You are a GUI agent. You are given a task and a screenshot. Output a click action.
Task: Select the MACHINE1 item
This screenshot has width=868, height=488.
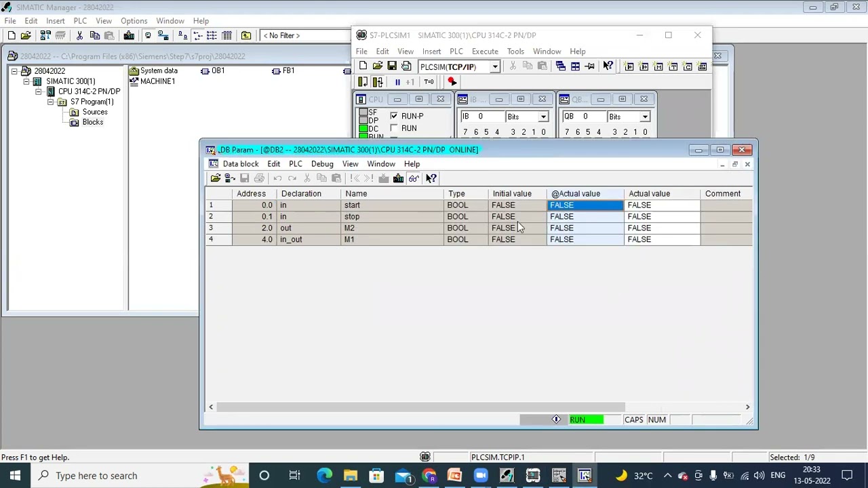(152, 81)
